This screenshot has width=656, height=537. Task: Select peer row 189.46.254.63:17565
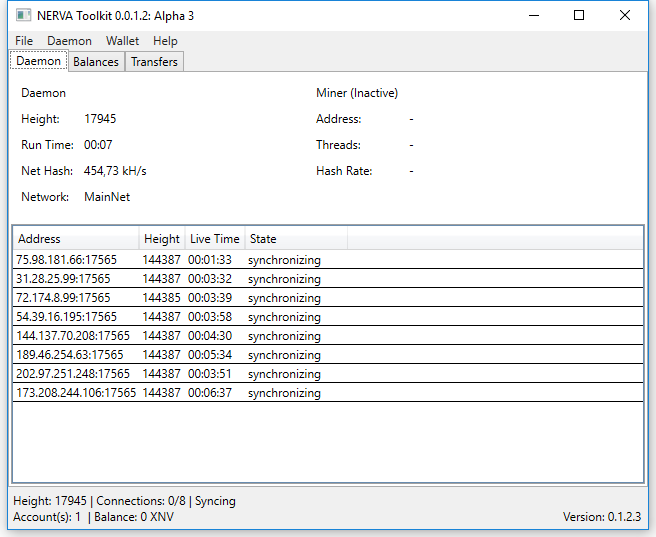328,355
